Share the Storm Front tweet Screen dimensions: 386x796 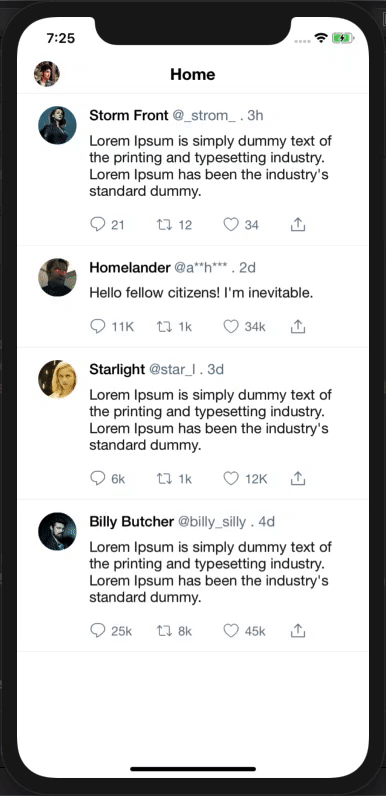298,224
